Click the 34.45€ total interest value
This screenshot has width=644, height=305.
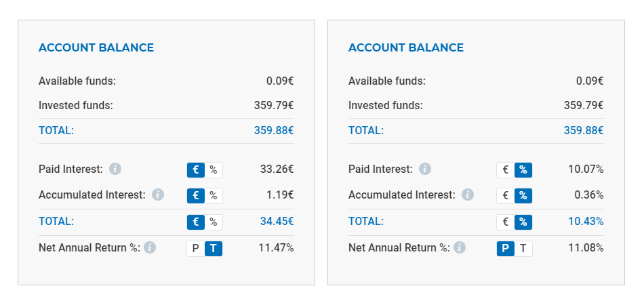pyautogui.click(x=277, y=221)
